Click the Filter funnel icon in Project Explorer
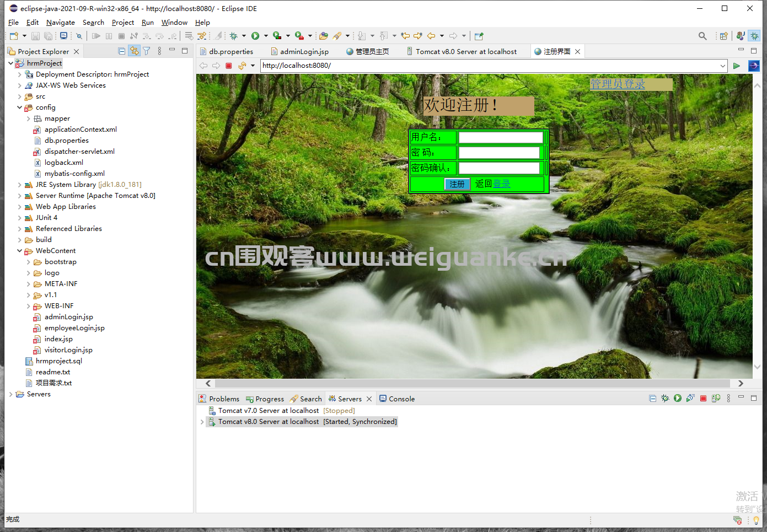767x532 pixels. point(147,51)
